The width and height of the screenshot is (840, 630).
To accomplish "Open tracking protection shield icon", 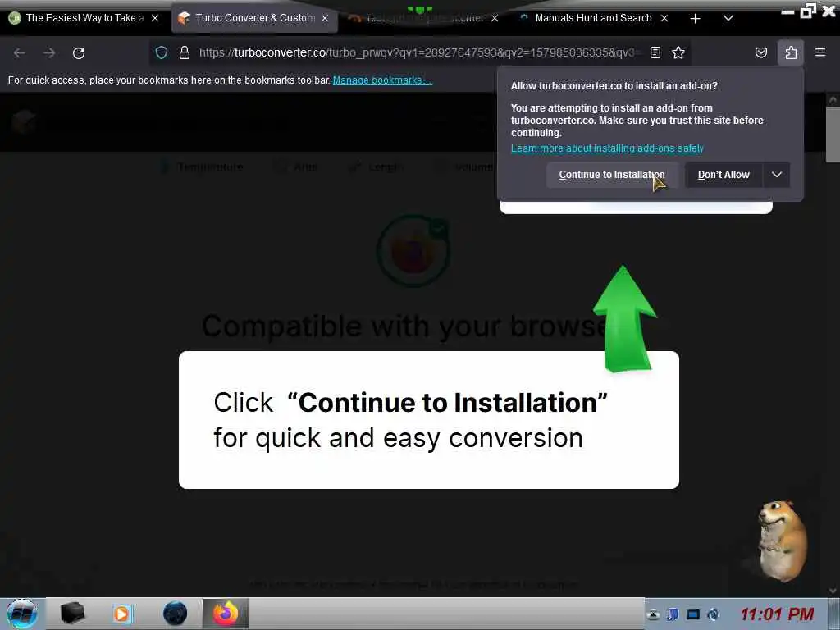I will [162, 52].
